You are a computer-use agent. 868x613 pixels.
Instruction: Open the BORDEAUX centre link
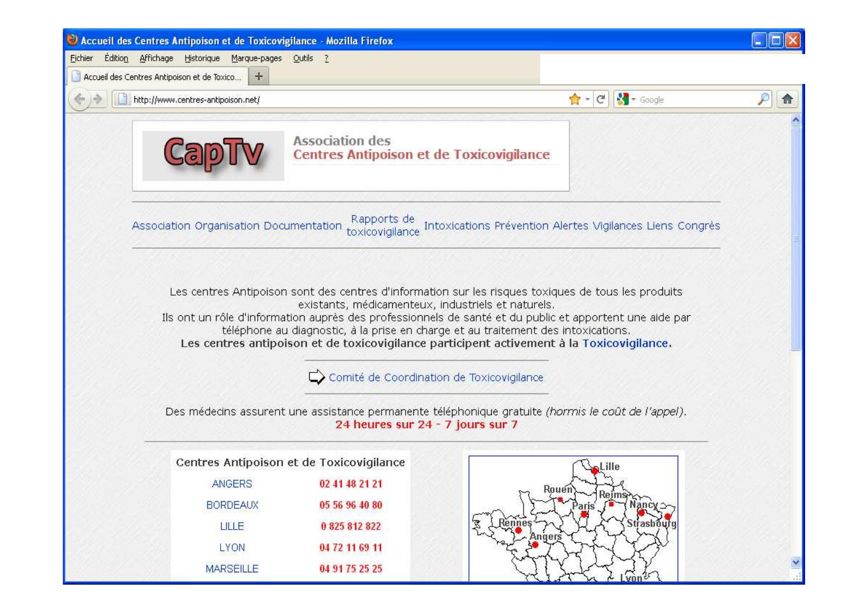(232, 505)
